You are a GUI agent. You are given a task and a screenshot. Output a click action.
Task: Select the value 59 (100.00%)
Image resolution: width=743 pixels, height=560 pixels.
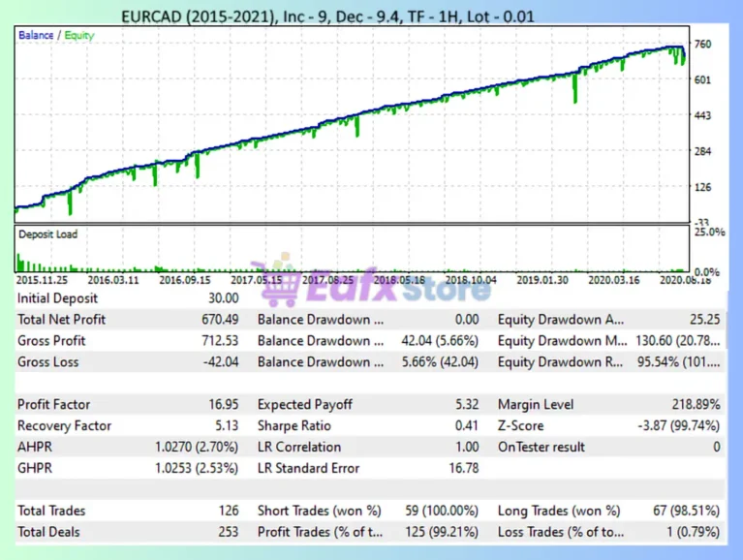[x=442, y=511]
